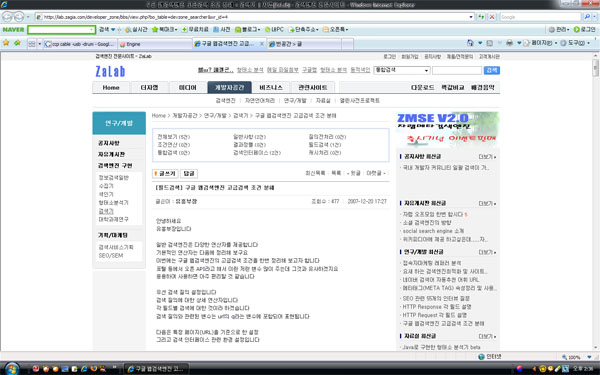Click the Favorites star icon
The height and width of the screenshot is (375, 600).
[6, 43]
